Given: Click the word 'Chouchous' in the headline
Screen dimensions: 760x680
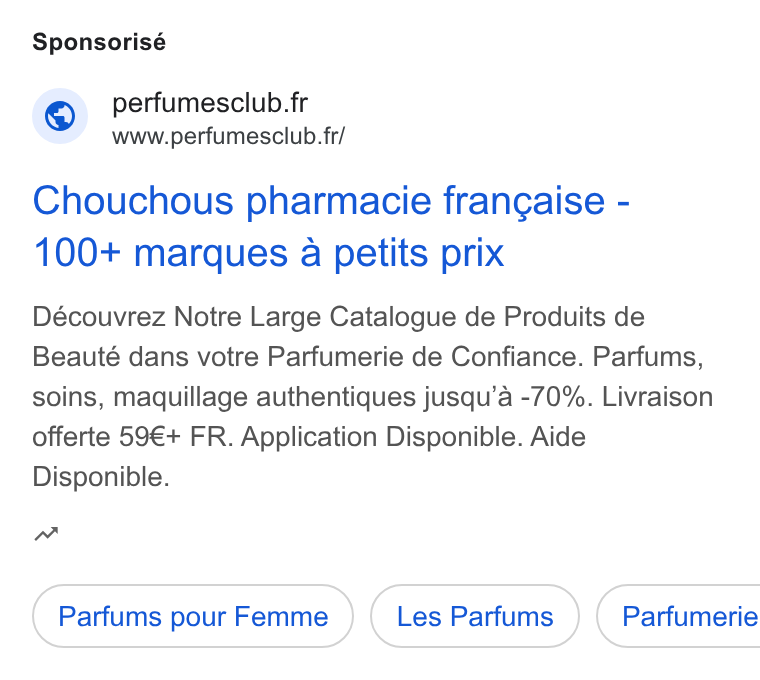Looking at the screenshot, I should click(133, 201).
